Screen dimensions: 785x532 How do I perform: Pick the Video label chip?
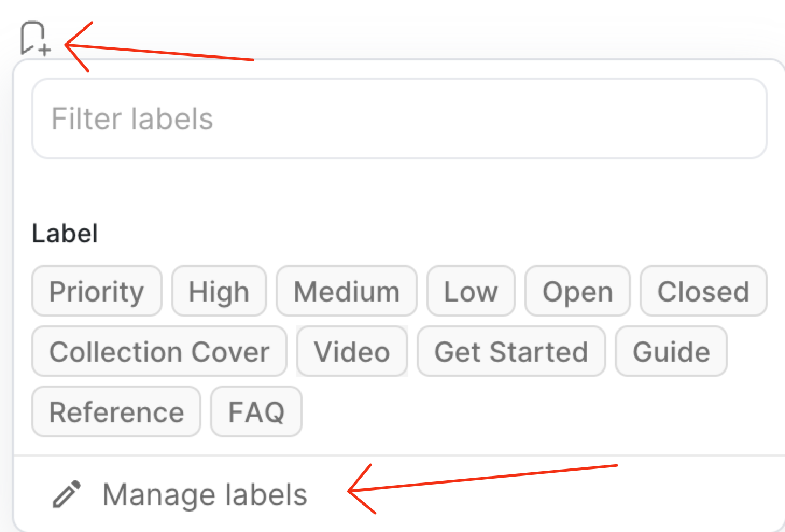[352, 352]
